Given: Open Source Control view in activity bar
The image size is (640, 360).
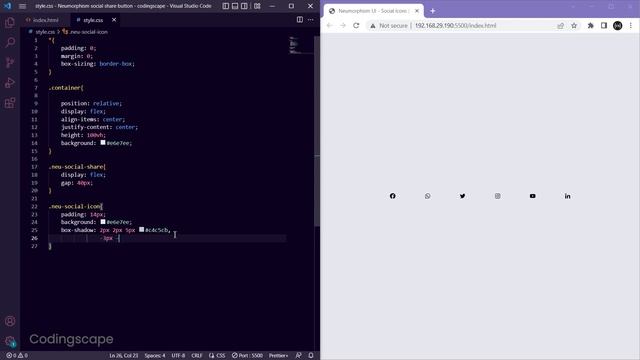Looking at the screenshot, I should (10, 62).
